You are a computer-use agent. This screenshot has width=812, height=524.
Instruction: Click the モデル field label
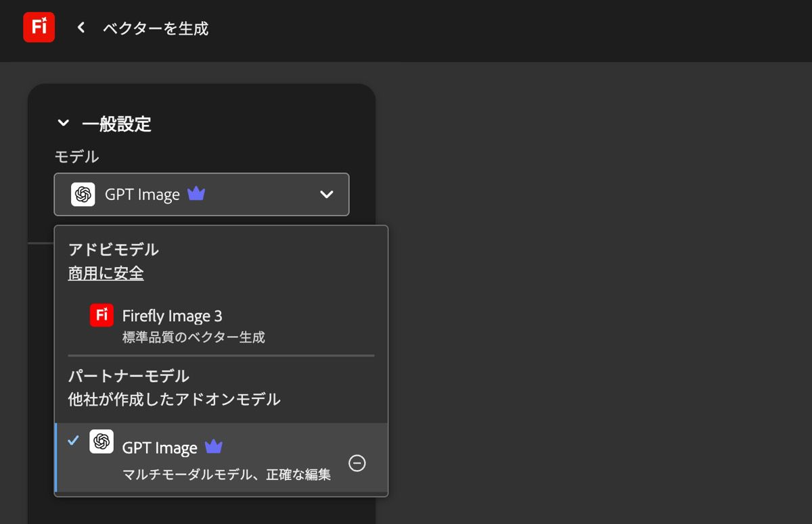[x=77, y=157]
